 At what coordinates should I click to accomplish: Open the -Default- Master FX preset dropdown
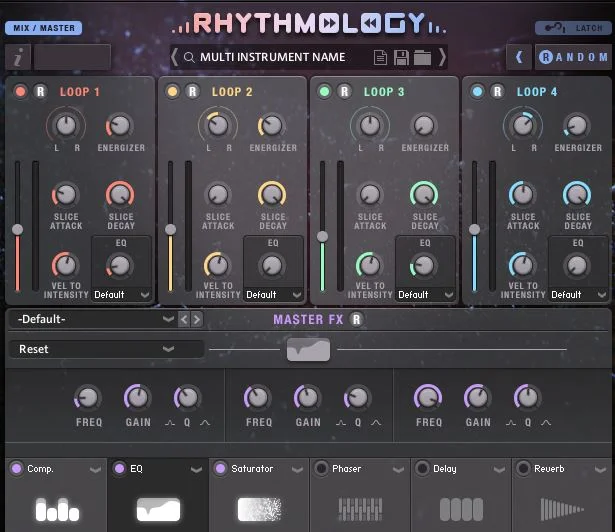[x=93, y=319]
